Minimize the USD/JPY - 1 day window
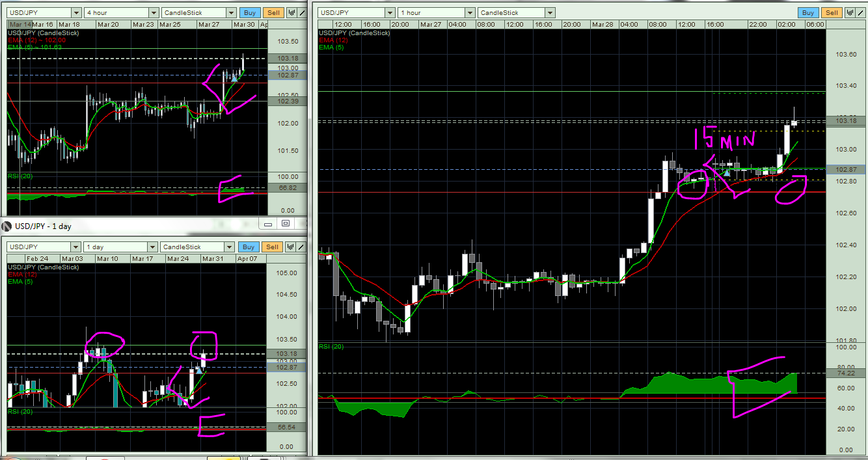The width and height of the screenshot is (868, 460). 268,224
